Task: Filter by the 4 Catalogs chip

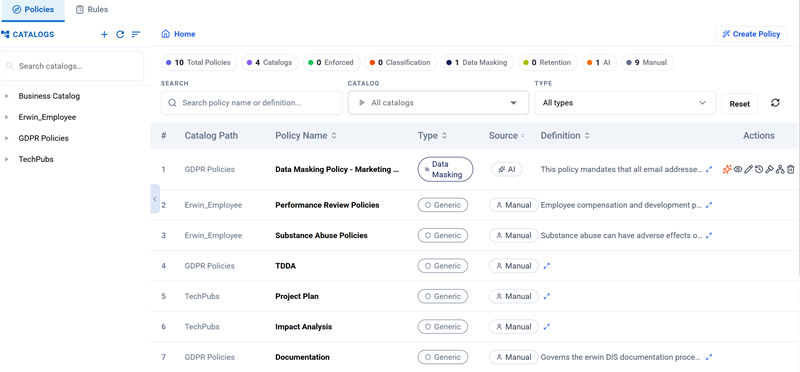Action: tap(270, 62)
